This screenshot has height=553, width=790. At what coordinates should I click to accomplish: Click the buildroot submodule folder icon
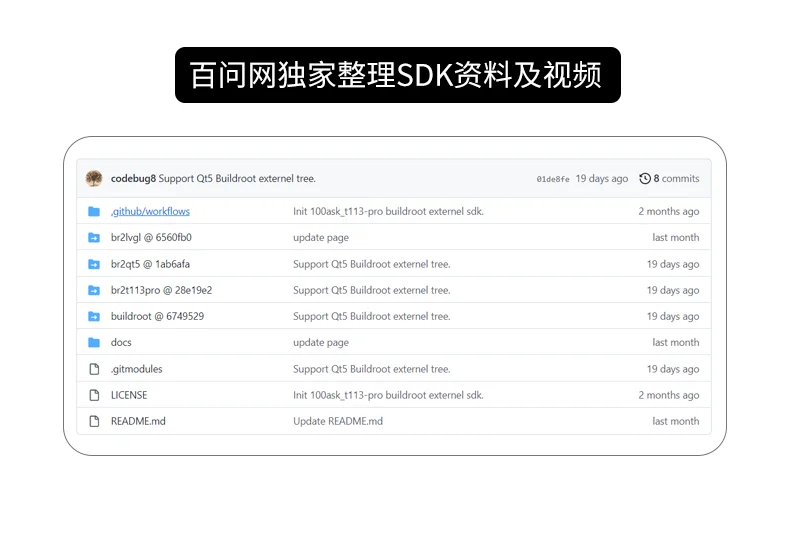pyautogui.click(x=94, y=316)
